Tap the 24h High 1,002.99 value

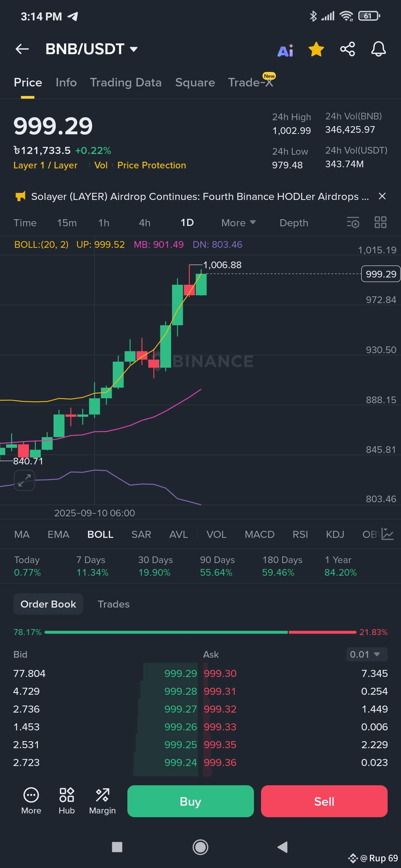coord(292,130)
